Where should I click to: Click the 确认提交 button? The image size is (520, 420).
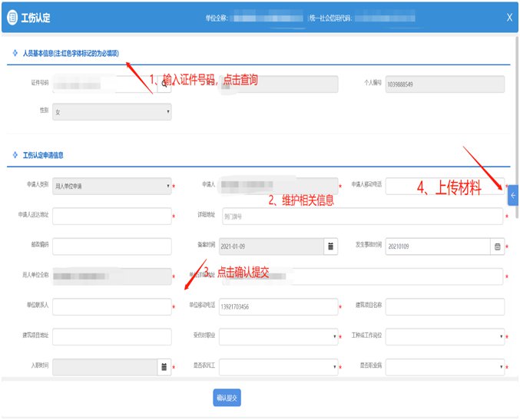(x=227, y=398)
